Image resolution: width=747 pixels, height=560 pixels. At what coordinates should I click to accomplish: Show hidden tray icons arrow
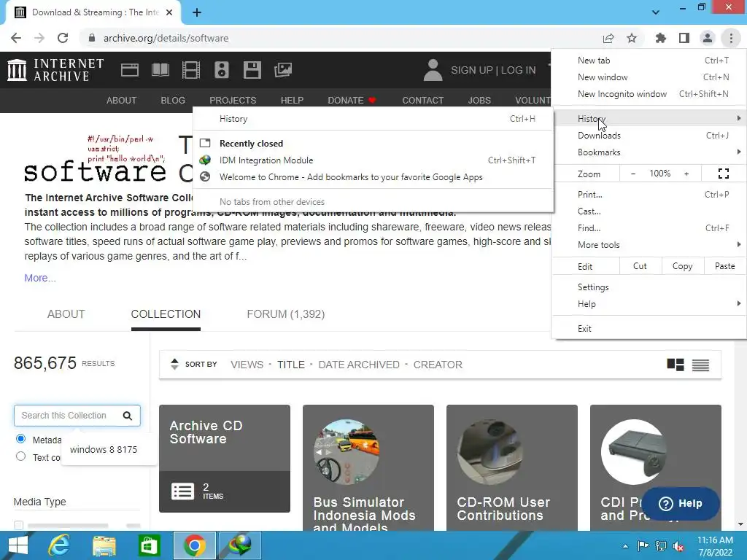625,546
